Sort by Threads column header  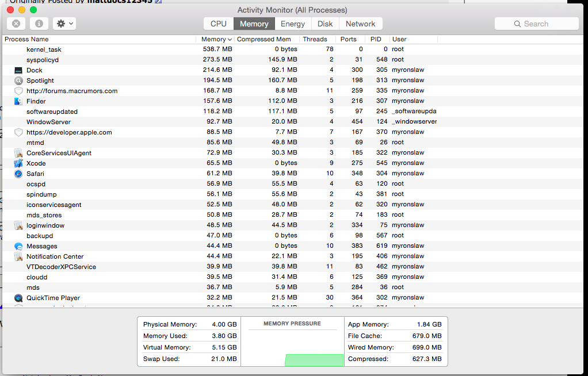pos(318,39)
